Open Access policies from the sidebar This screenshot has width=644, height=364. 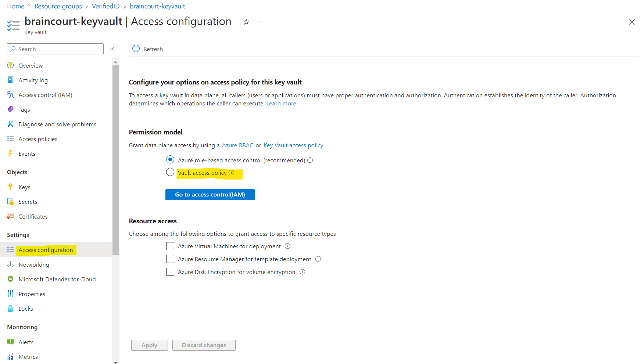pos(38,139)
